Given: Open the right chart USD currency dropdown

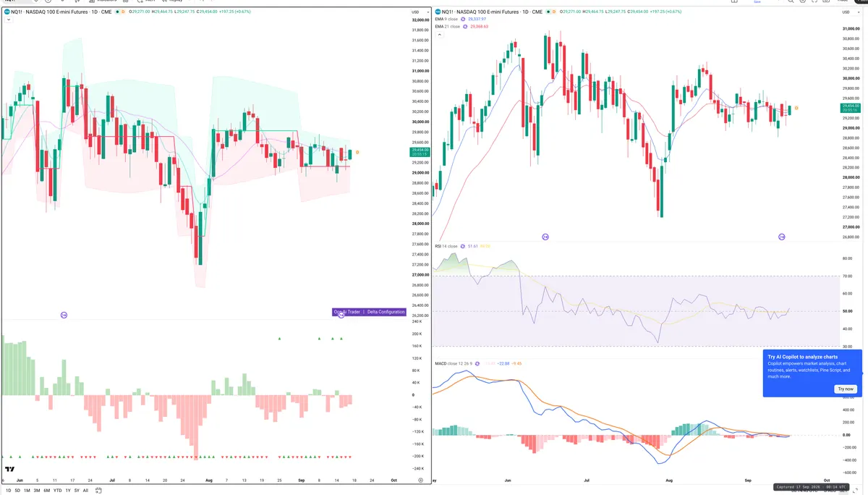Looking at the screenshot, I should (x=851, y=12).
